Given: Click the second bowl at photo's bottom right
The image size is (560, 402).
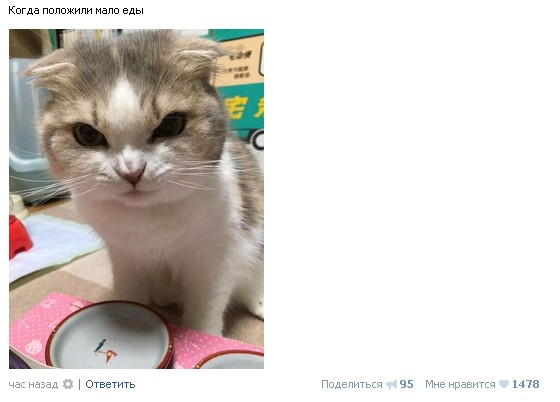Looking at the screenshot, I should (230, 360).
